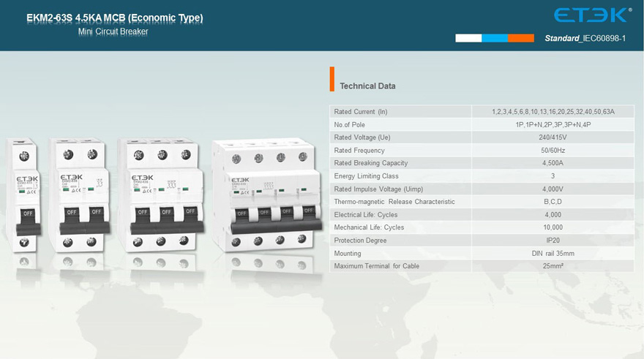Click 'Thermo-magnetic Release Characteristic' label
This screenshot has height=359, width=644.
(394, 202)
